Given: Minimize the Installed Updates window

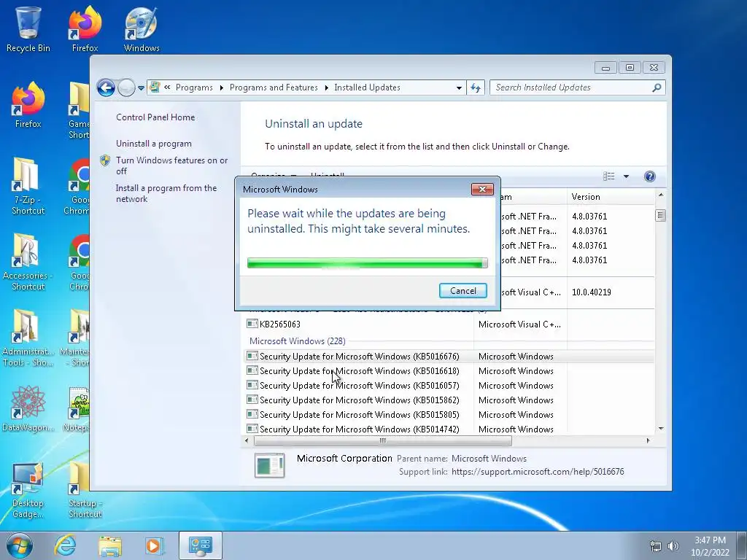Looking at the screenshot, I should 605,68.
